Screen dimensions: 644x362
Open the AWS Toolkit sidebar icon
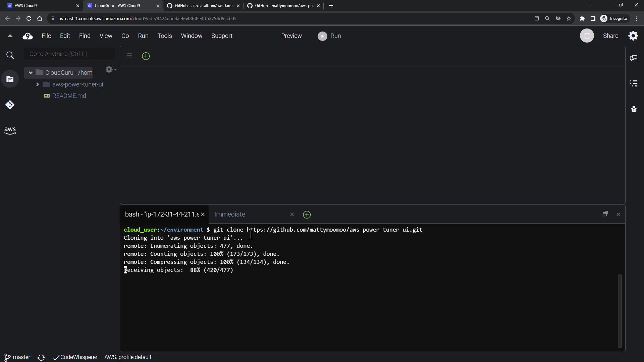pos(10,130)
